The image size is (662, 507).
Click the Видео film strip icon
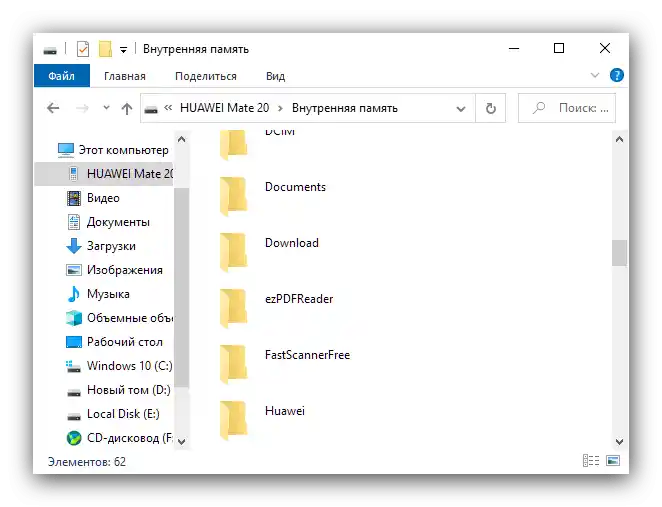pyautogui.click(x=74, y=198)
